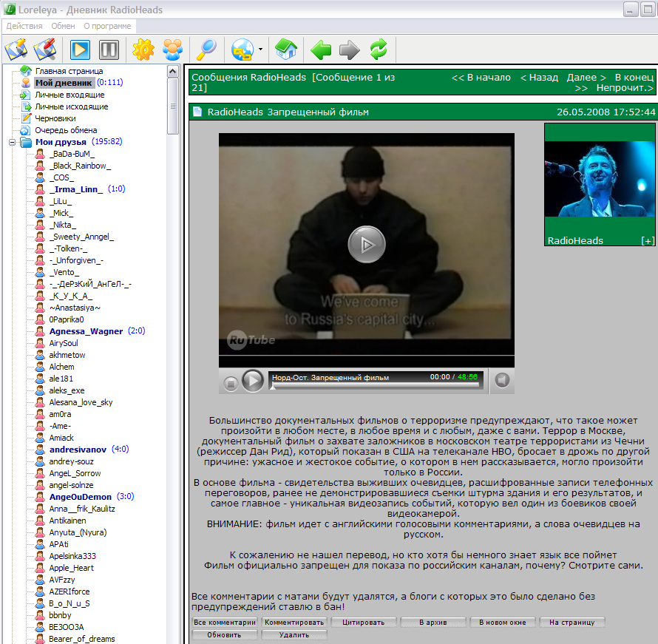Open Очередь обмена in the tree
Viewport: 658px width, 644px height.
pyautogui.click(x=66, y=130)
